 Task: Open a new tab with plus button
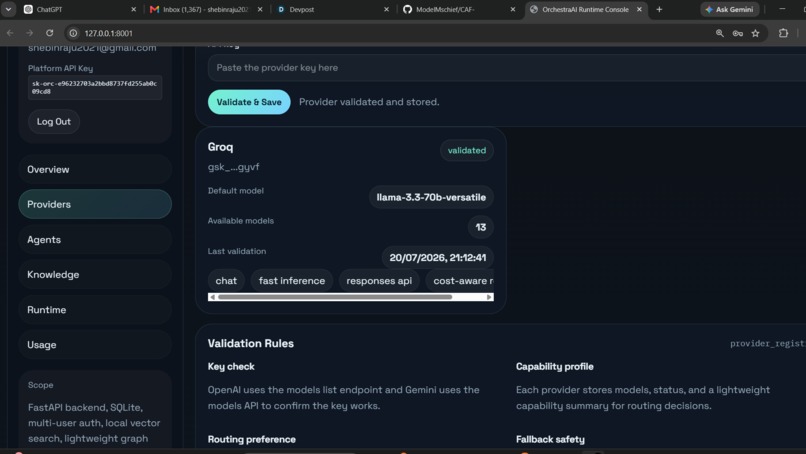coord(659,9)
